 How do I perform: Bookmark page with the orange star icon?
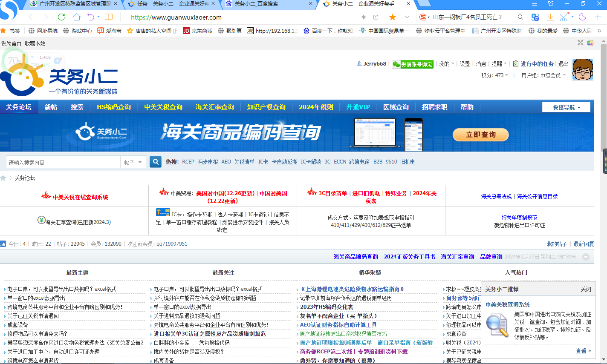click(393, 17)
